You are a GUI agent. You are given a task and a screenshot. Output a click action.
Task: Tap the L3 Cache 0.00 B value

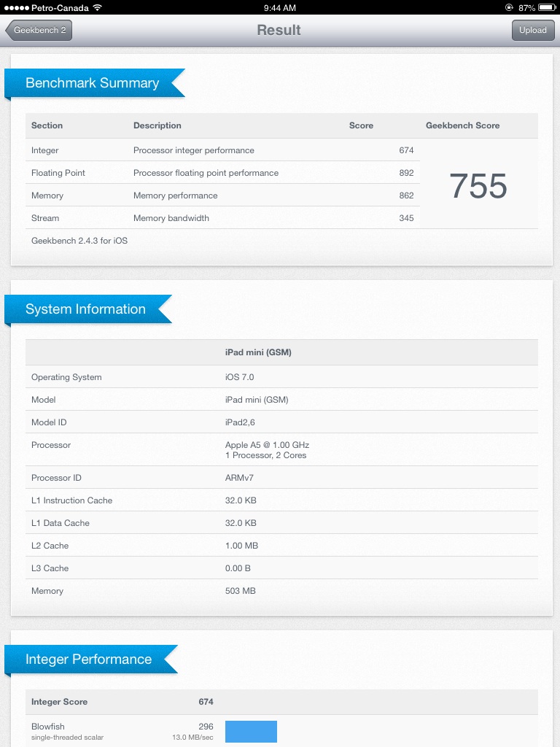click(x=238, y=568)
